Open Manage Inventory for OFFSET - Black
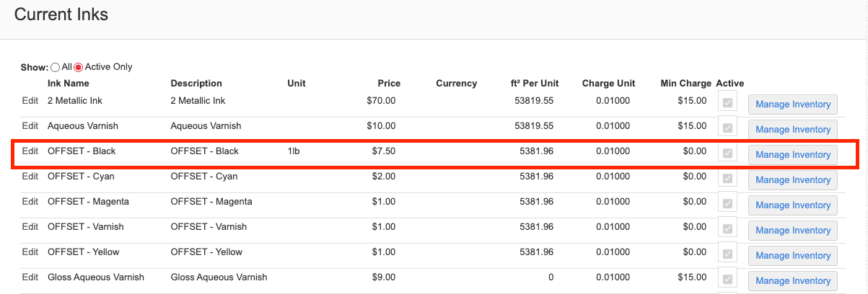 [x=793, y=155]
